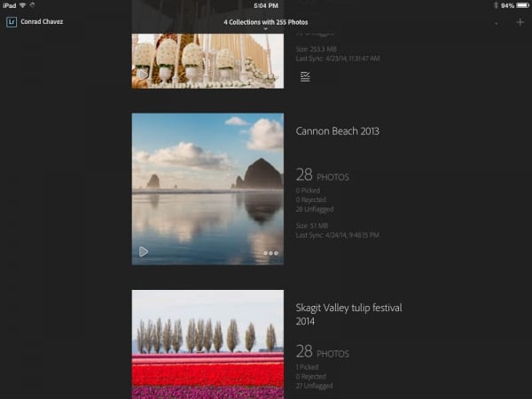Open the '4 Collections with 255 Photos' header
Screen dimensions: 532x399
click(265, 21)
